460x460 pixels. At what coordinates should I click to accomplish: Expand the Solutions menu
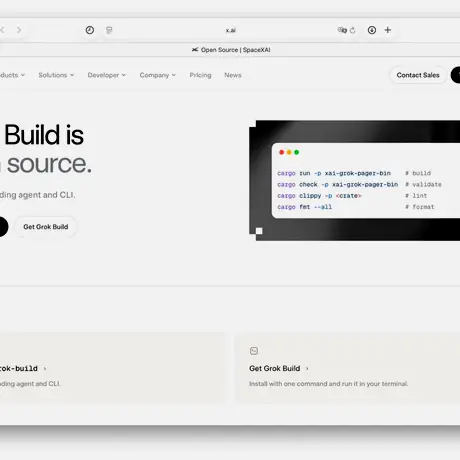click(x=56, y=75)
